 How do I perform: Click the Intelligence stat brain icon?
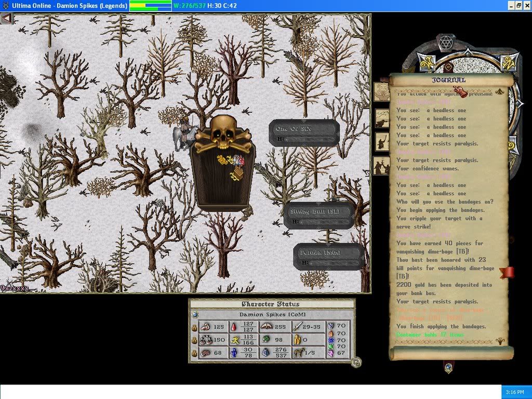coord(205,353)
